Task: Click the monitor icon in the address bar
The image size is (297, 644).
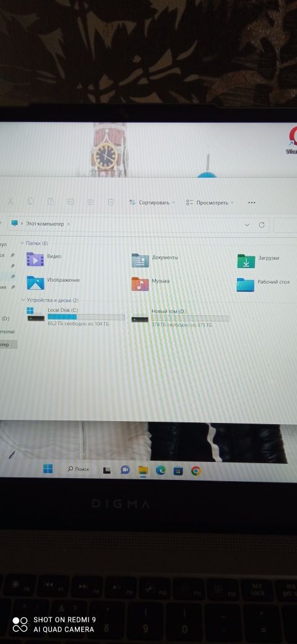Action: (x=15, y=223)
